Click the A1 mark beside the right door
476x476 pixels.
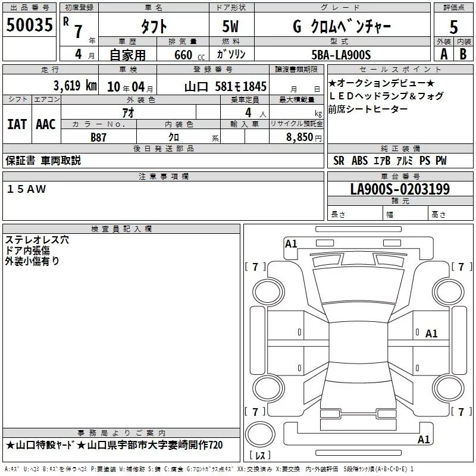coord(431,334)
